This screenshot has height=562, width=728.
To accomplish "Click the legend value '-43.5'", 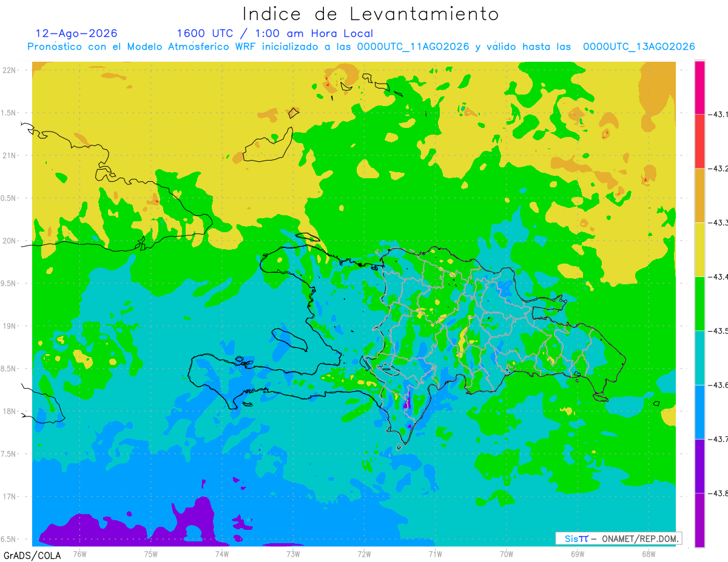I will [x=718, y=331].
